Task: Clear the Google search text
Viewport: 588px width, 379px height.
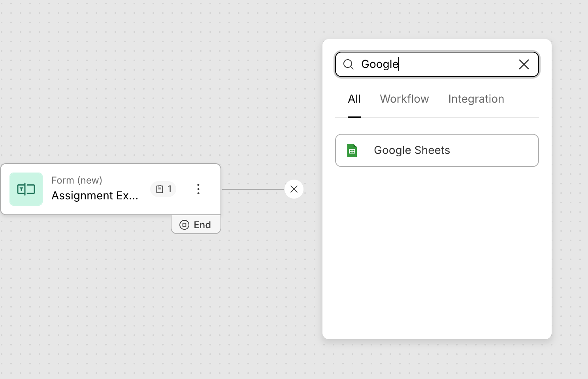Action: (524, 64)
